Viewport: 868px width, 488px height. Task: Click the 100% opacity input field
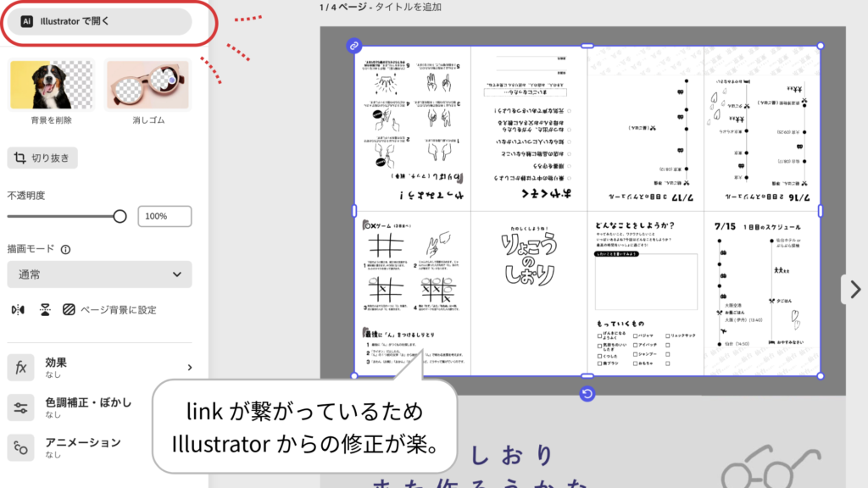point(164,216)
